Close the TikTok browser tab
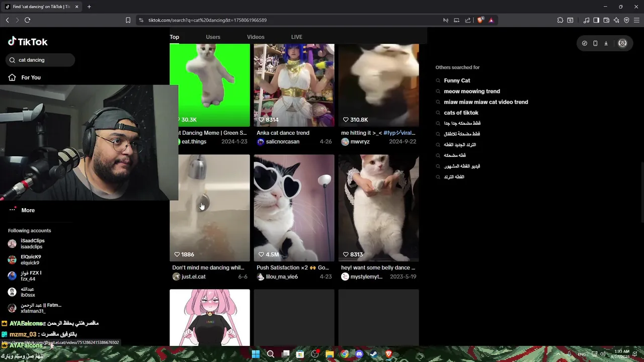The height and width of the screenshot is (362, 644). [77, 7]
